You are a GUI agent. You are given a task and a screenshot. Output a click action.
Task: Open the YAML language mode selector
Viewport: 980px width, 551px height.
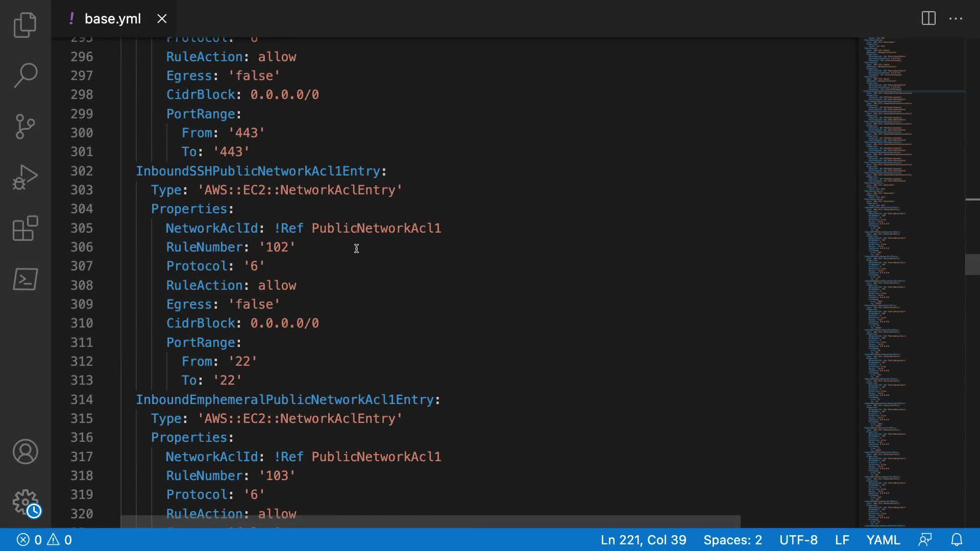[883, 540]
